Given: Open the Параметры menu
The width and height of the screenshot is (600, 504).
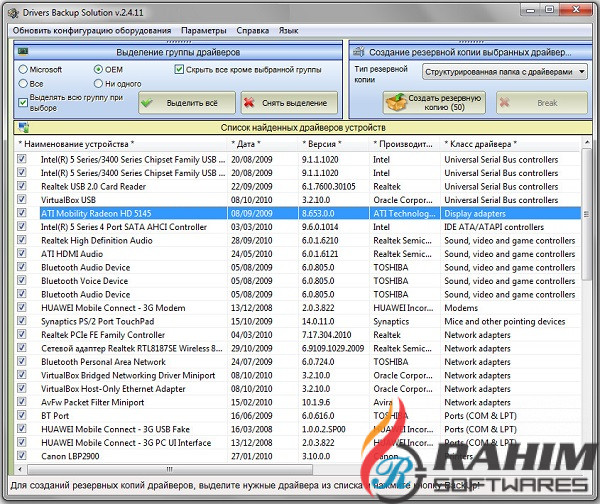Looking at the screenshot, I should coord(204,31).
